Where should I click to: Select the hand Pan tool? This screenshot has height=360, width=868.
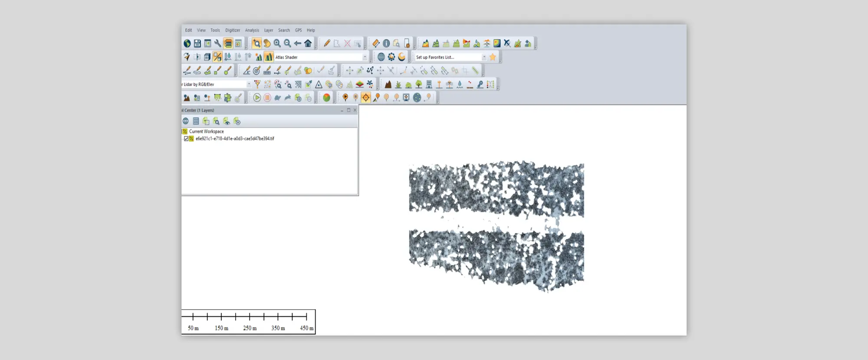click(267, 43)
